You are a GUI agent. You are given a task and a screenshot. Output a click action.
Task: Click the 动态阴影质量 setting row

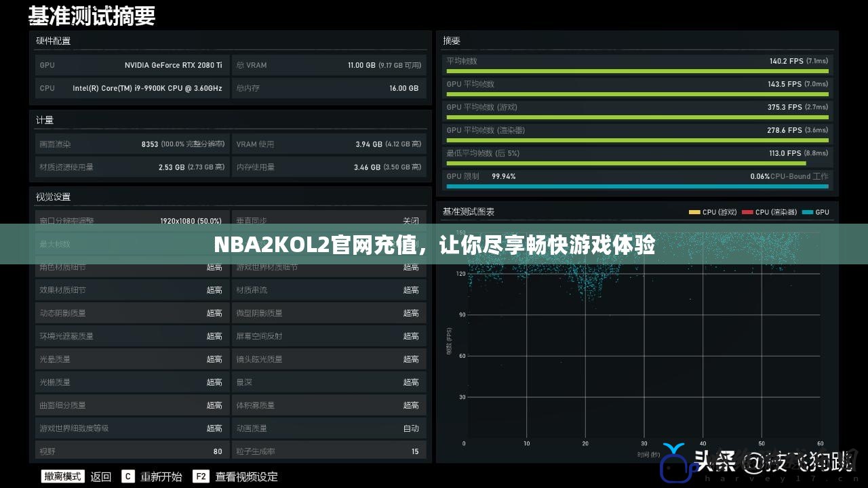[x=132, y=313]
